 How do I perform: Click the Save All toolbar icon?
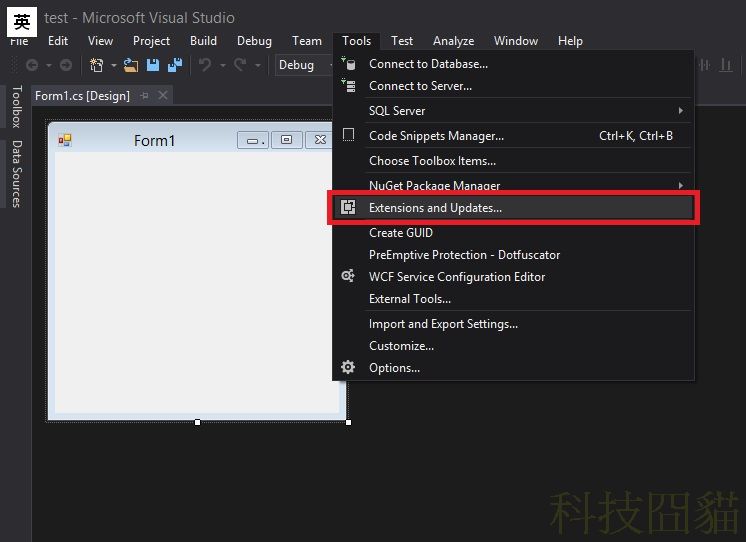click(x=175, y=65)
